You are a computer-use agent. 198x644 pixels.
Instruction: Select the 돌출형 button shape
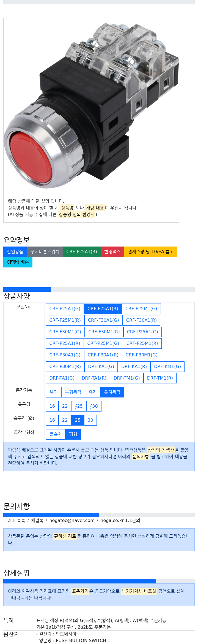pyautogui.click(x=56, y=434)
